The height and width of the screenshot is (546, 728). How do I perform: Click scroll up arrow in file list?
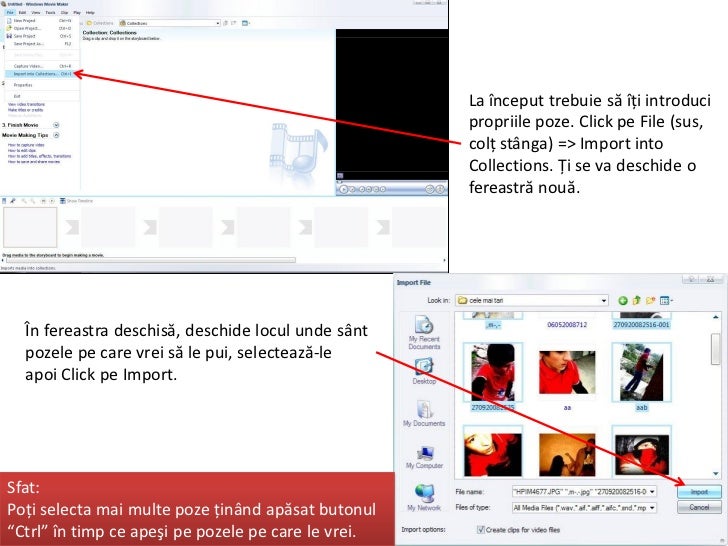coord(715,317)
